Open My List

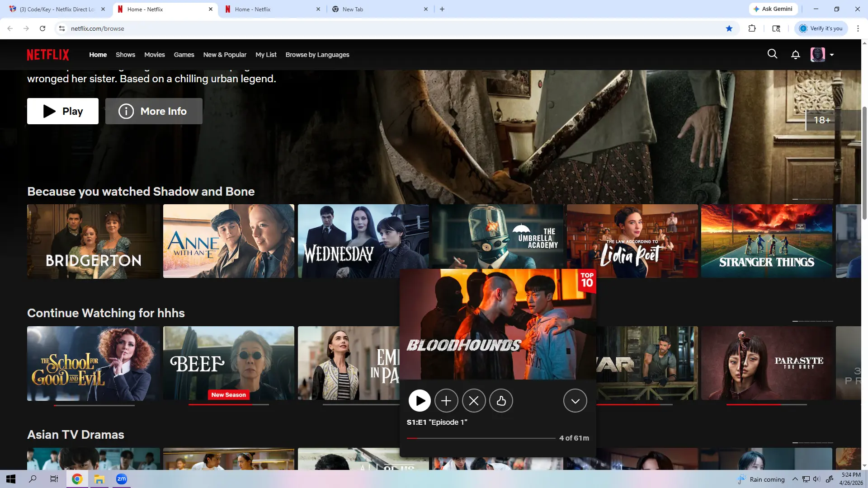pos(266,55)
